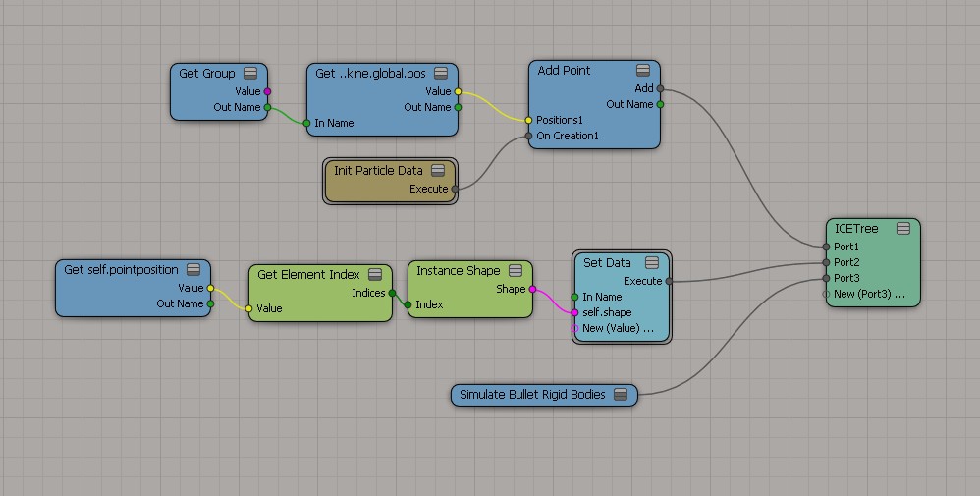Click the New (Port3) port on ICETree

coord(827,294)
